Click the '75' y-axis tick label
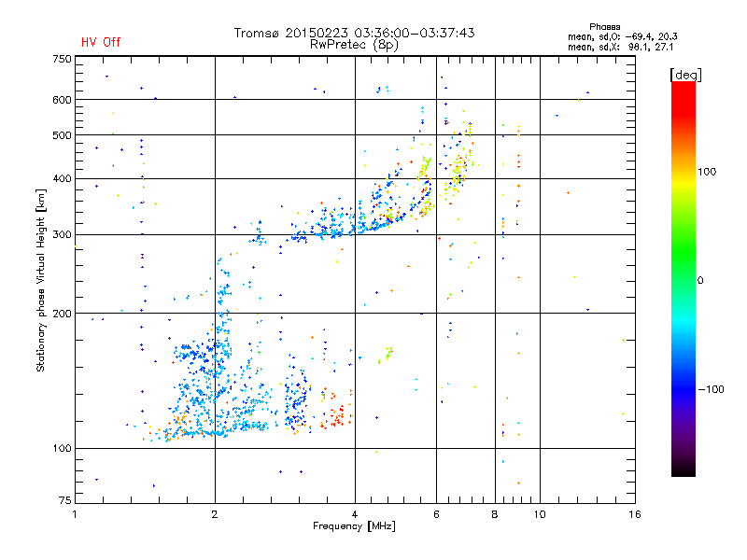Image resolution: width=747 pixels, height=560 pixels. [x=65, y=500]
